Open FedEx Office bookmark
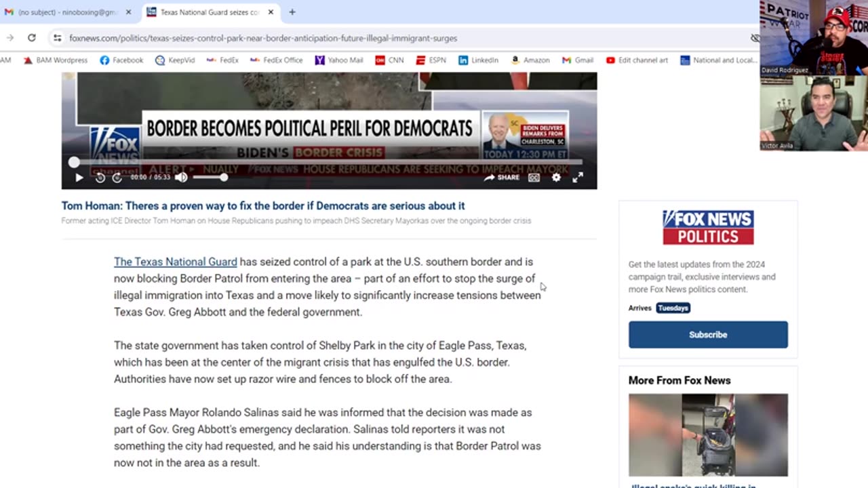The image size is (868, 488). [276, 60]
